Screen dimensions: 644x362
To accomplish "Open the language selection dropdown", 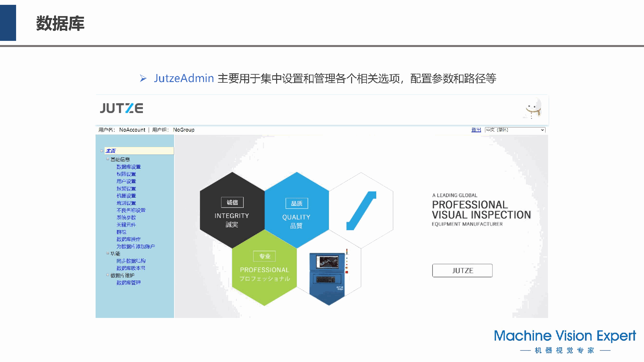I will point(515,130).
